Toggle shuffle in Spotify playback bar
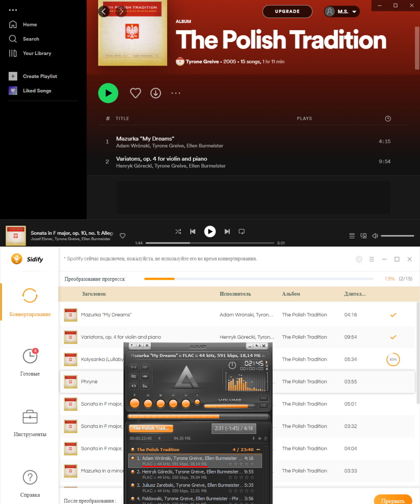 tap(178, 231)
